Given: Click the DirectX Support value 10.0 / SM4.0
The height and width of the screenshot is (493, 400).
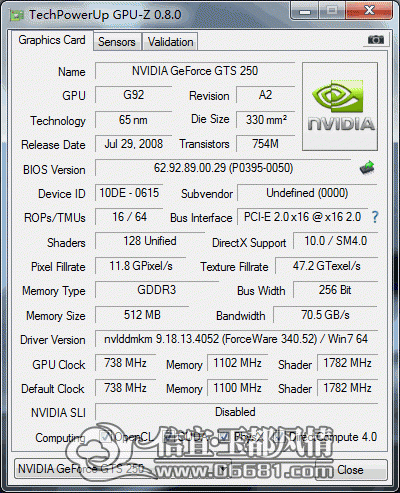Looking at the screenshot, I should point(336,241).
